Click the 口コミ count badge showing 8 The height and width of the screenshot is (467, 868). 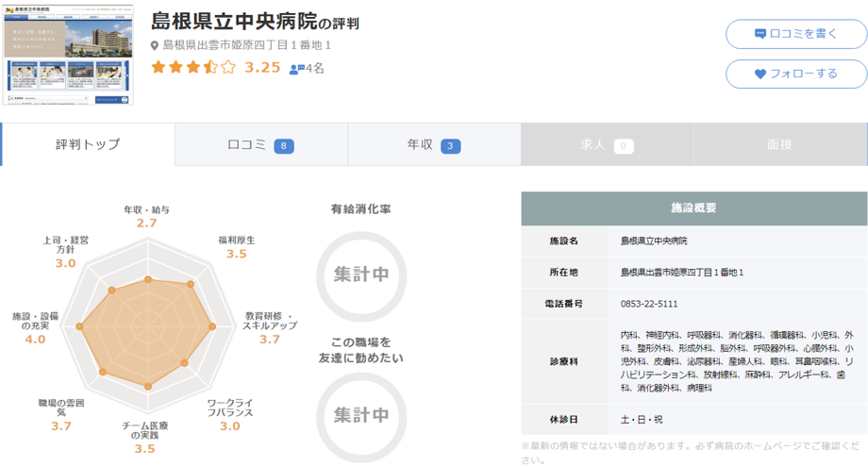[x=283, y=146]
